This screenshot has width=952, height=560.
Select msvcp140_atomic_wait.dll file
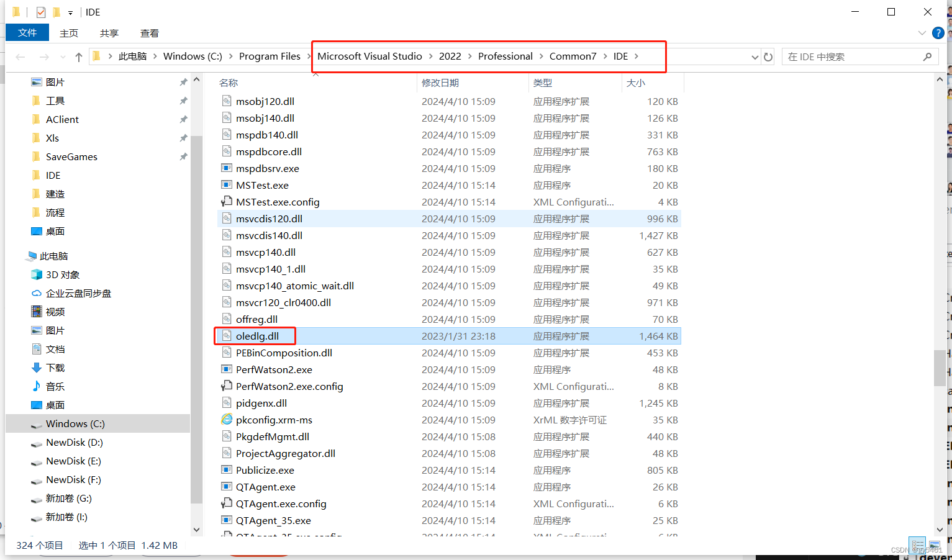(295, 286)
